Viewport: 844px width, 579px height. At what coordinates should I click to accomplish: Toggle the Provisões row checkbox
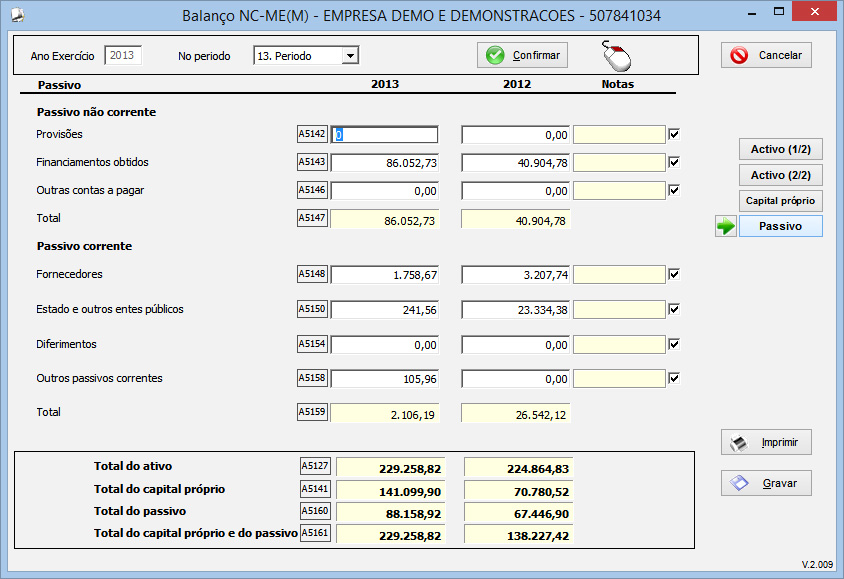click(674, 134)
